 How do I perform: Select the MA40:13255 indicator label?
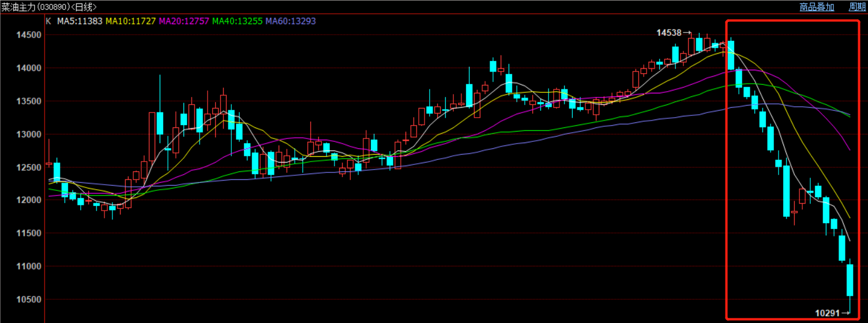click(x=237, y=21)
